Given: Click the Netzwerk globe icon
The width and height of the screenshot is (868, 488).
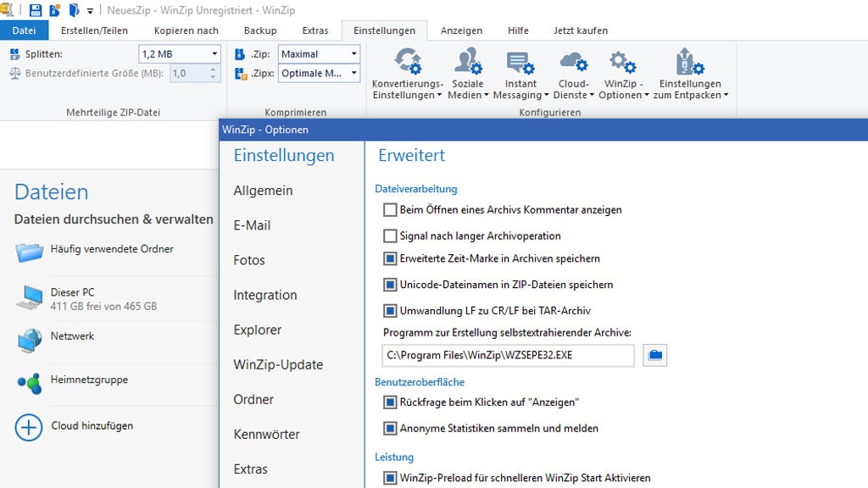Looking at the screenshot, I should coord(30,340).
